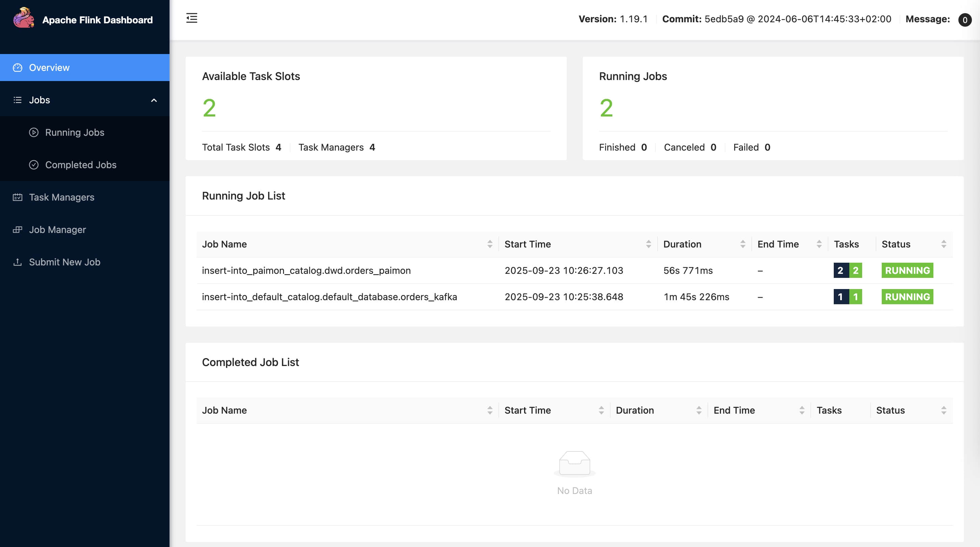Click the Overview dashboard gauge icon
Screen dimensions: 980x547
18,68
